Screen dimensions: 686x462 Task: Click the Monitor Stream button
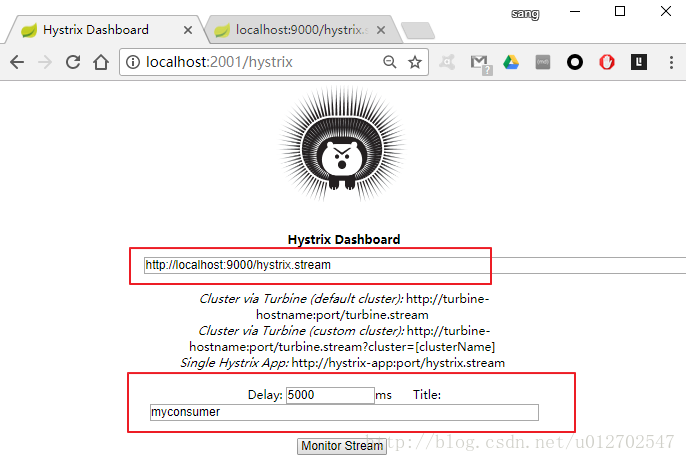(x=342, y=446)
